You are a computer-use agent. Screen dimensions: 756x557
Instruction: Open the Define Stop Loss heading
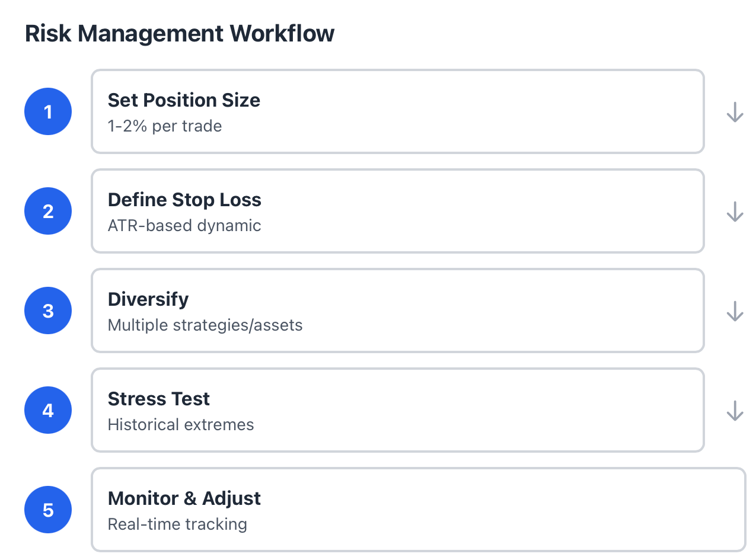point(184,200)
